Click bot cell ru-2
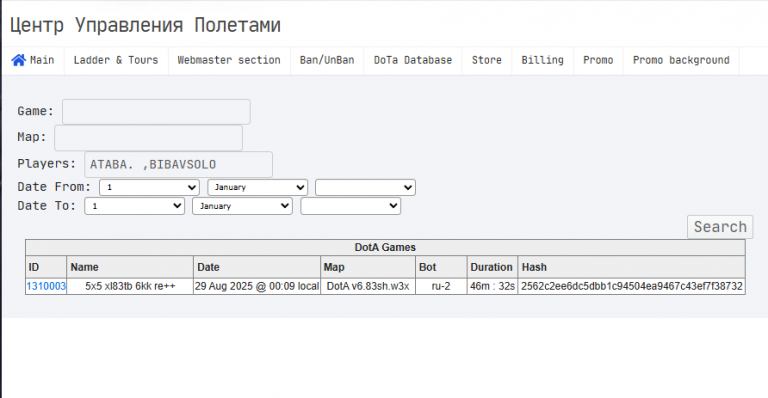The height and width of the screenshot is (398, 768). coord(441,286)
